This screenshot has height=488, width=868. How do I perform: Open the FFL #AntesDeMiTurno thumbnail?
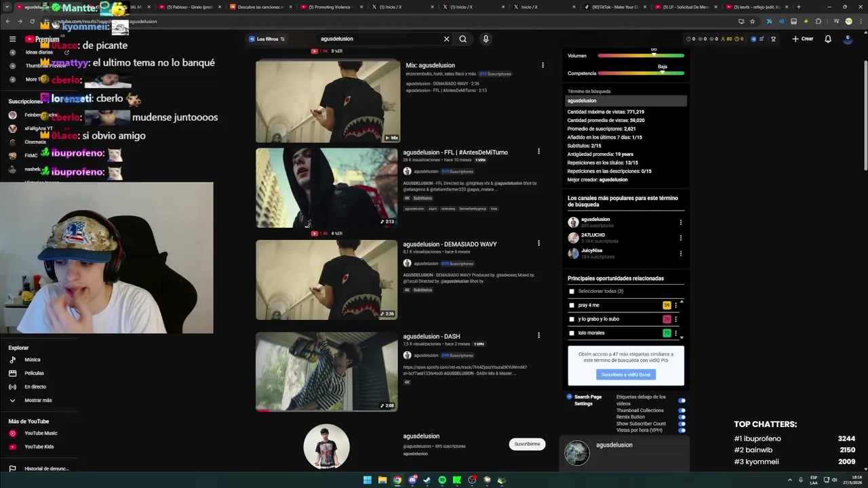pos(326,188)
